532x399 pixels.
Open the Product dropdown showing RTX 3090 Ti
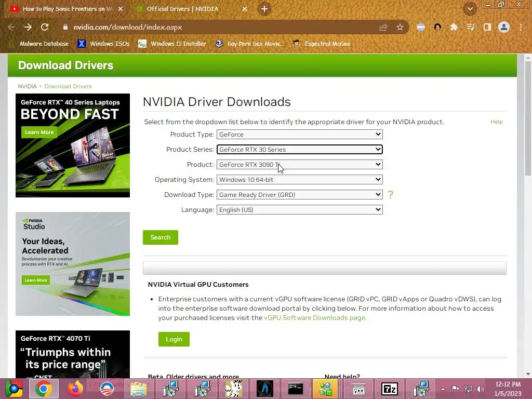point(300,165)
